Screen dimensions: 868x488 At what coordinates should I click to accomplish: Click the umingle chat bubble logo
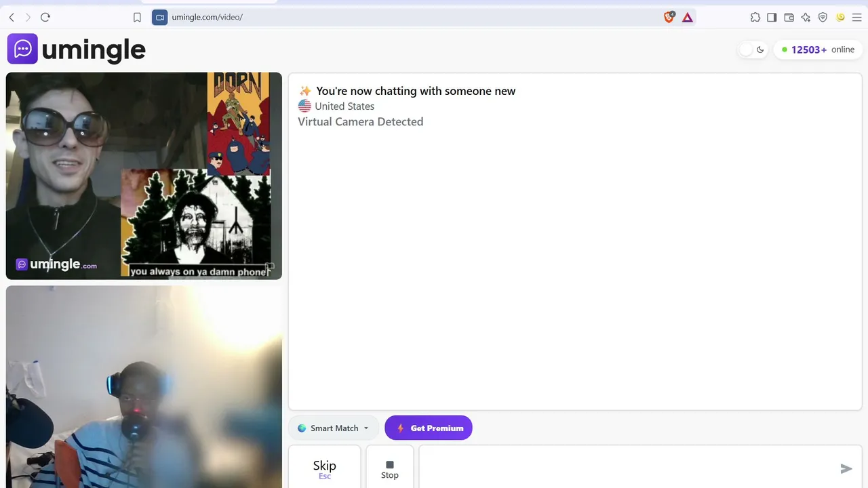22,49
